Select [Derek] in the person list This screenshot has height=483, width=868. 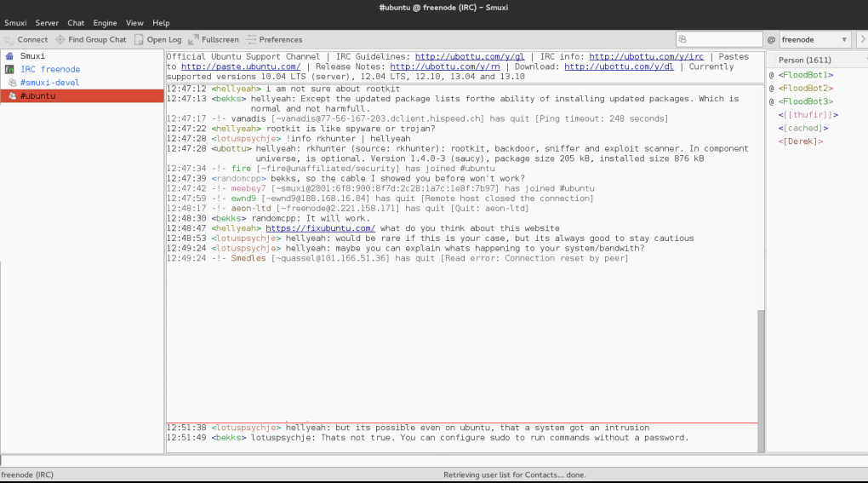pyautogui.click(x=801, y=141)
